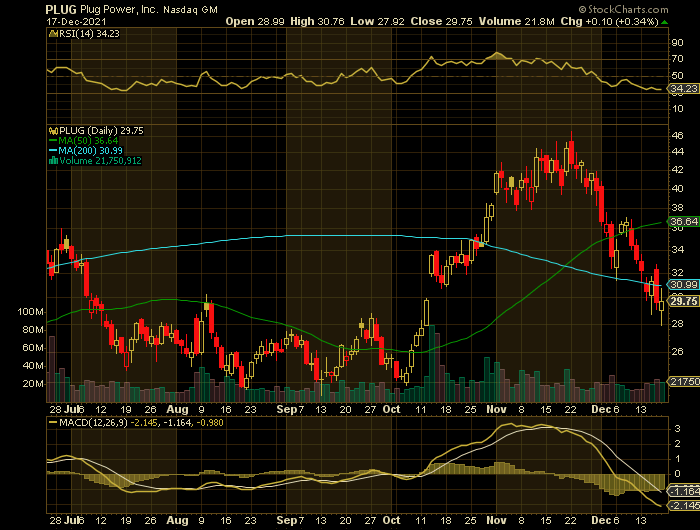Click the 'Plug Power, Inc.' company name
This screenshot has width=700, height=530.
(x=119, y=9)
